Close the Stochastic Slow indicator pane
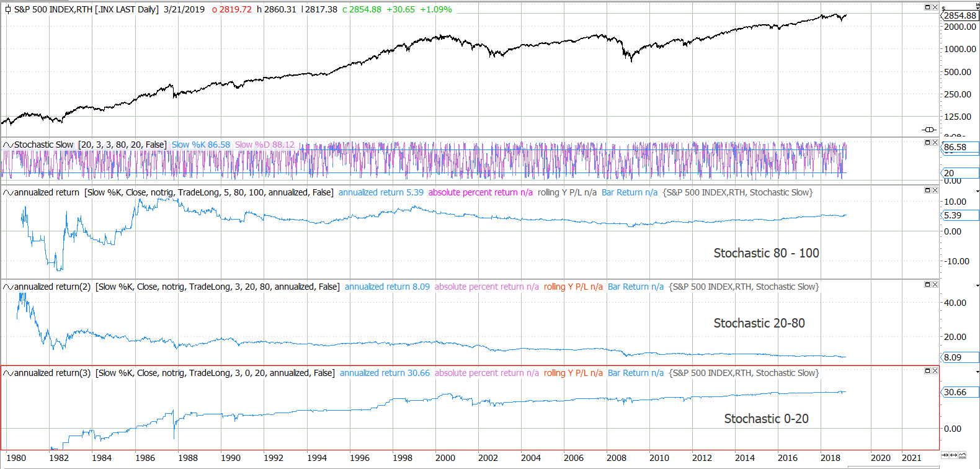 point(935,142)
